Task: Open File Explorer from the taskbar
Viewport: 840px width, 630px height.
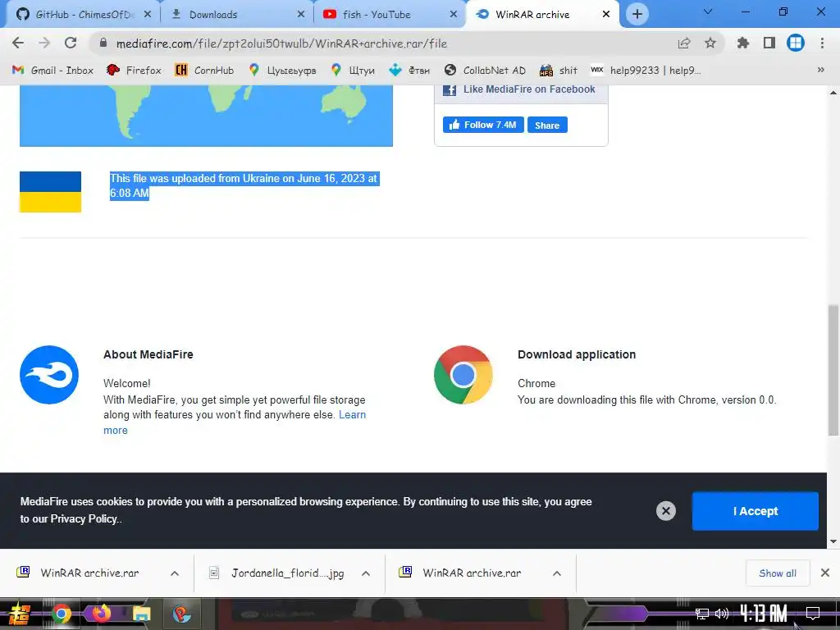Action: (142, 614)
